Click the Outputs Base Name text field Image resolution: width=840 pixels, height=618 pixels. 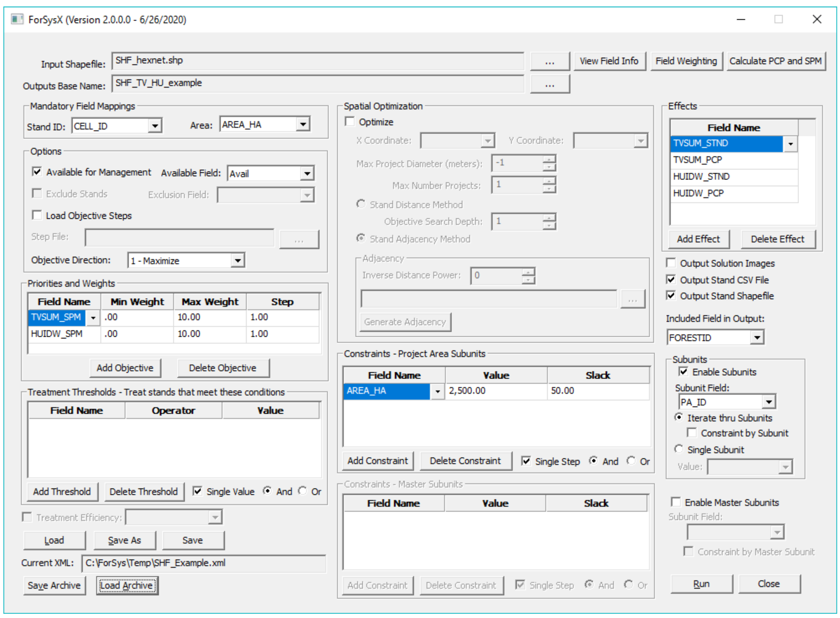point(318,83)
